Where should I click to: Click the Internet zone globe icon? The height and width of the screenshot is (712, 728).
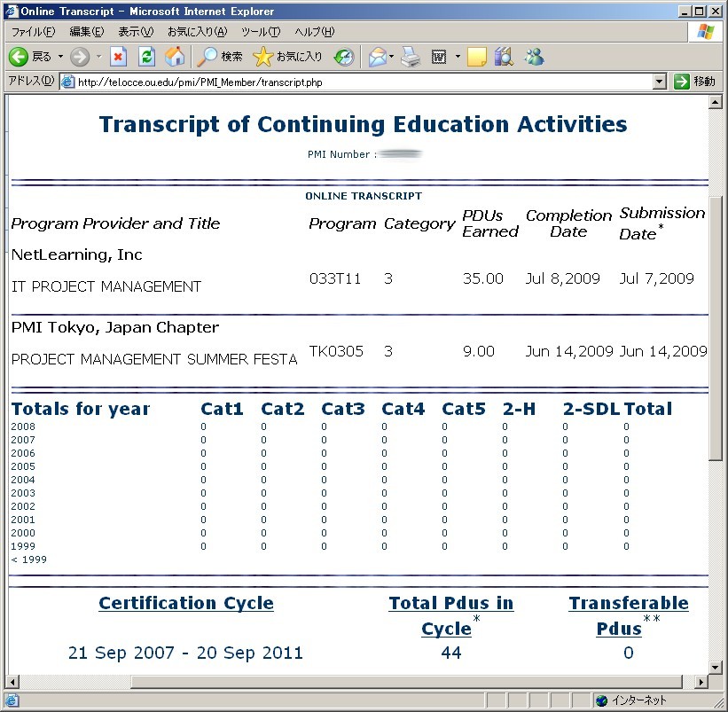[602, 700]
